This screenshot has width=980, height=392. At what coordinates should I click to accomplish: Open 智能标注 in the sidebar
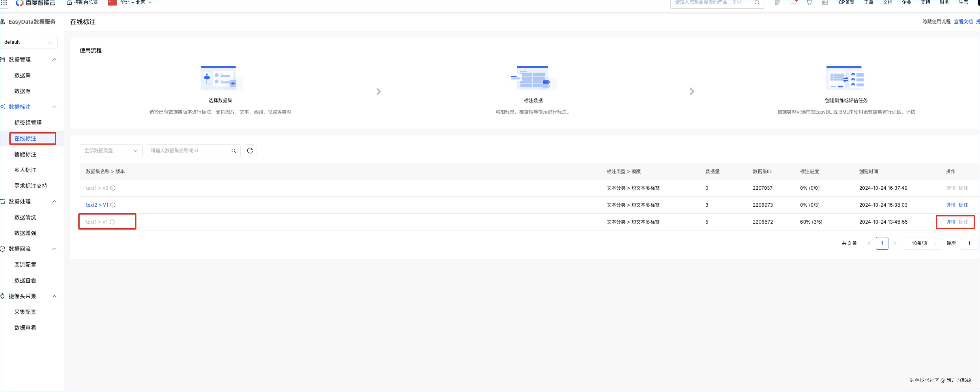[x=25, y=154]
